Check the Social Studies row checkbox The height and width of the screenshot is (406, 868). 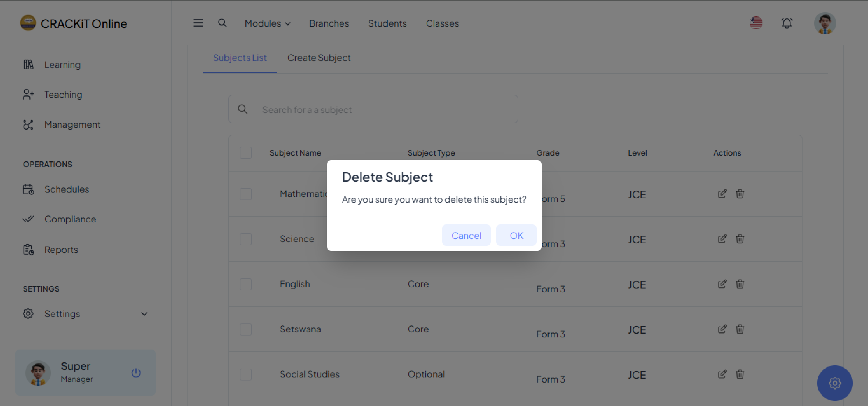click(246, 374)
